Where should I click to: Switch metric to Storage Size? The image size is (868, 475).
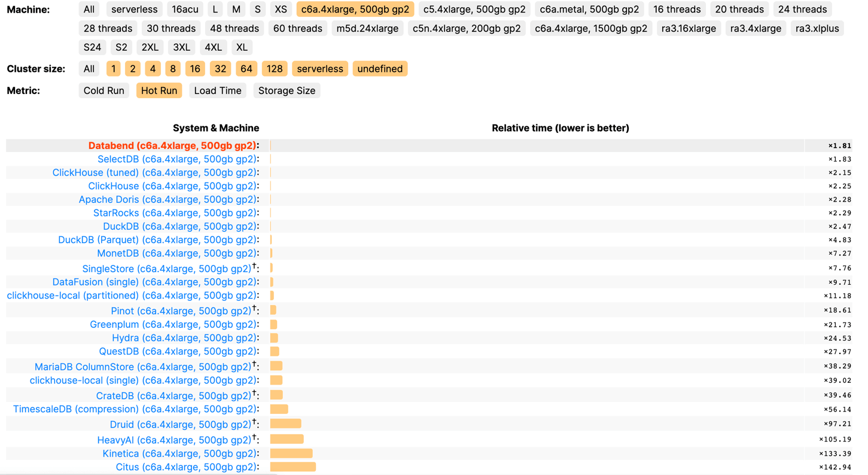coord(287,90)
